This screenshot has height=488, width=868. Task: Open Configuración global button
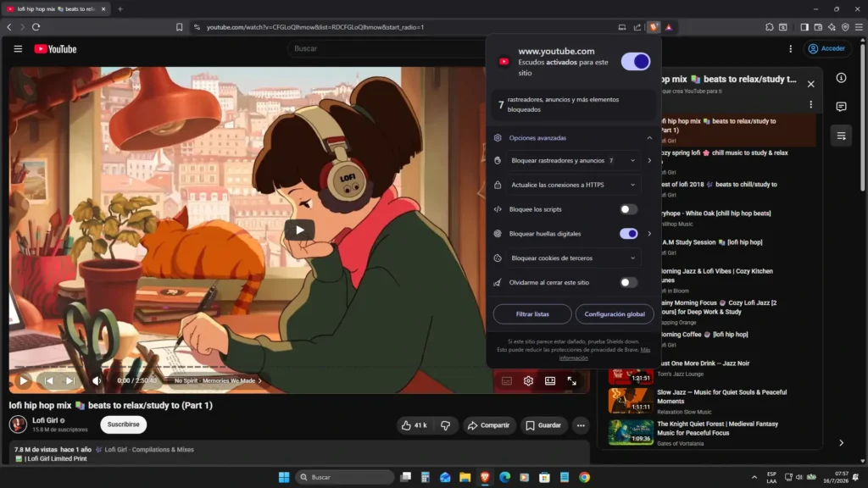pyautogui.click(x=615, y=313)
